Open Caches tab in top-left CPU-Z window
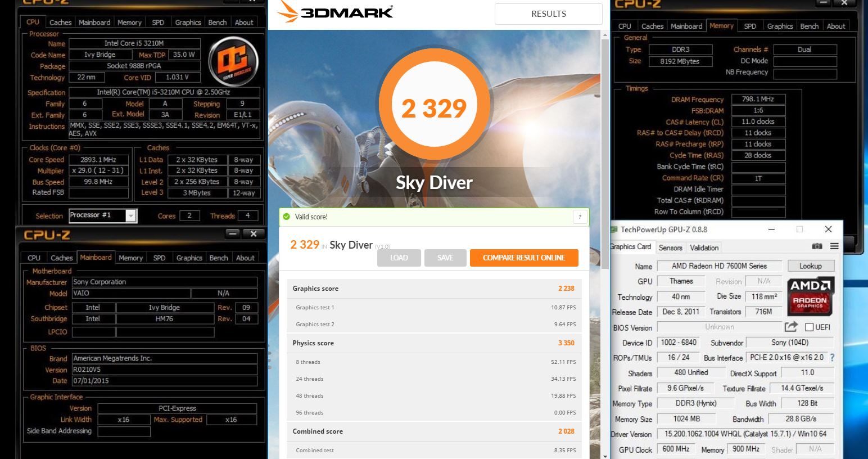This screenshot has height=459, width=868. click(x=60, y=22)
